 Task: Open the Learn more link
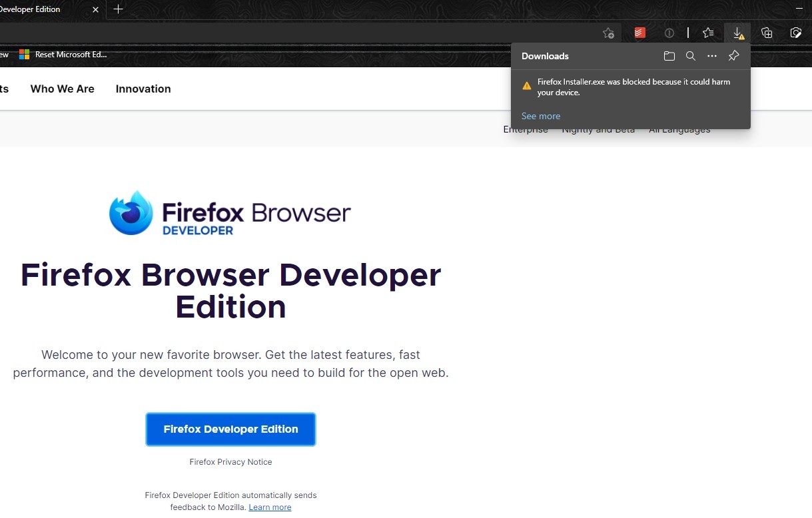(270, 507)
